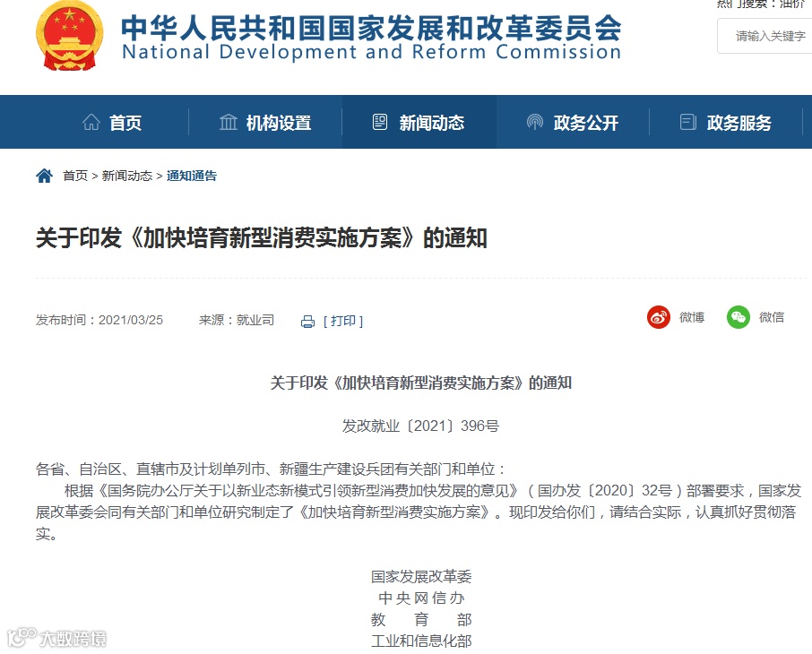Click the news document icon
The image size is (812, 654).
point(380,122)
